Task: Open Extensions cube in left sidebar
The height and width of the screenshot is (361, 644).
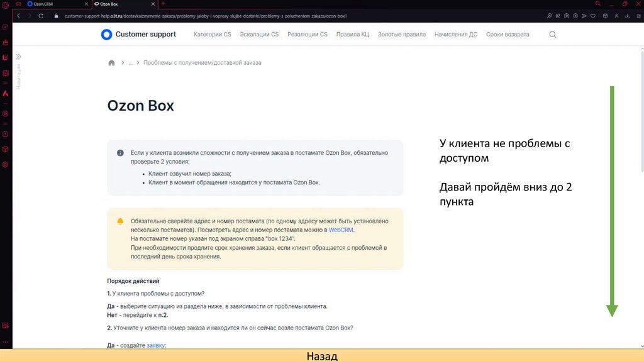Action: point(5,150)
